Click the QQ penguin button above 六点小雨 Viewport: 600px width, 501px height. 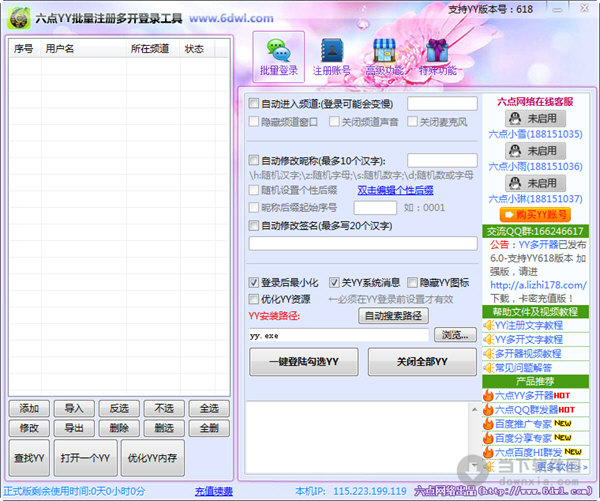(x=535, y=151)
